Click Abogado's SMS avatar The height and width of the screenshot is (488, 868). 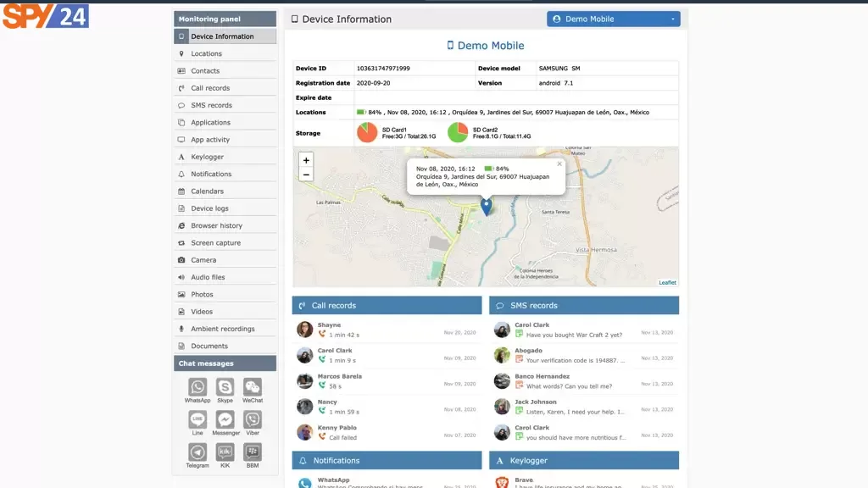pos(502,355)
